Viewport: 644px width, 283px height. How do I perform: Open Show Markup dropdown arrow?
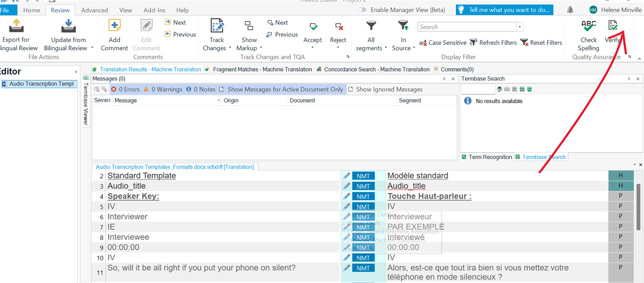point(261,49)
